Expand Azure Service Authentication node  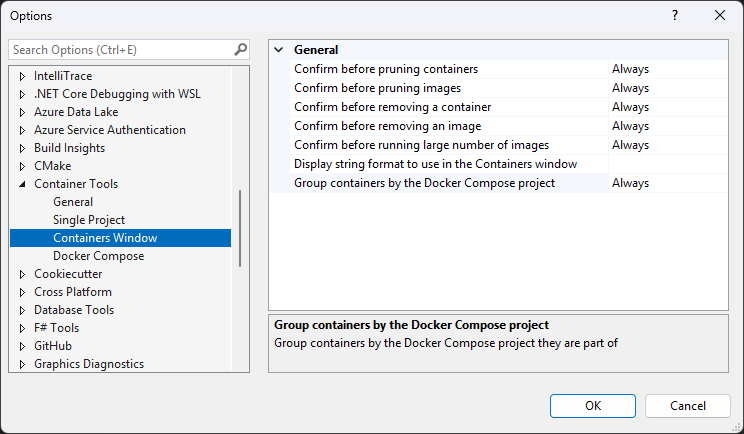pos(22,130)
